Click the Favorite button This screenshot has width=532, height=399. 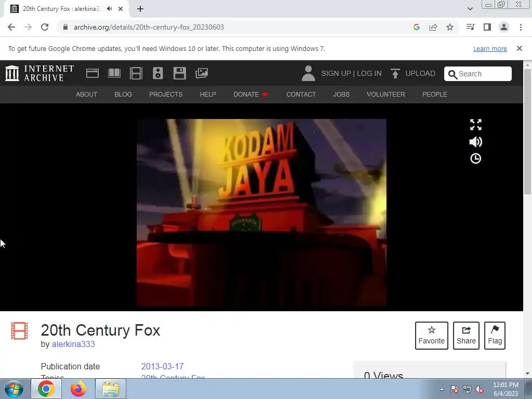tap(432, 336)
